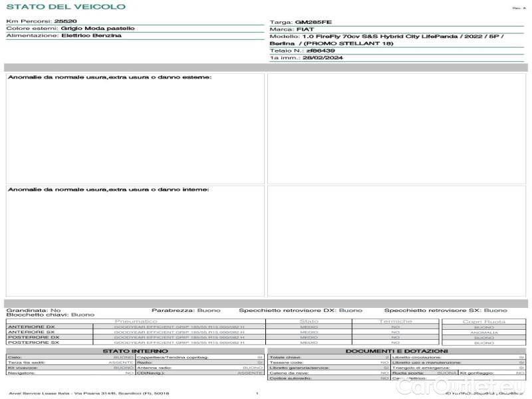
Task: Click inside the internal damage anomalies box
Action: coord(135,243)
